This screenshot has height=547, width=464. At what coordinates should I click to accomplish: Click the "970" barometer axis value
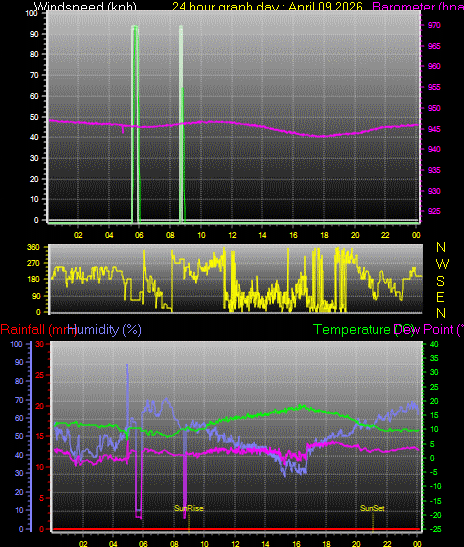434,25
